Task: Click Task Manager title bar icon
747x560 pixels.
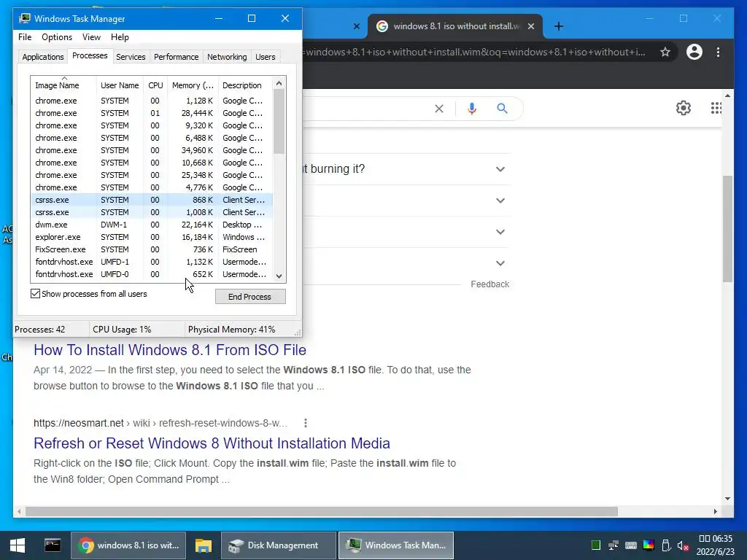Action: (24, 18)
